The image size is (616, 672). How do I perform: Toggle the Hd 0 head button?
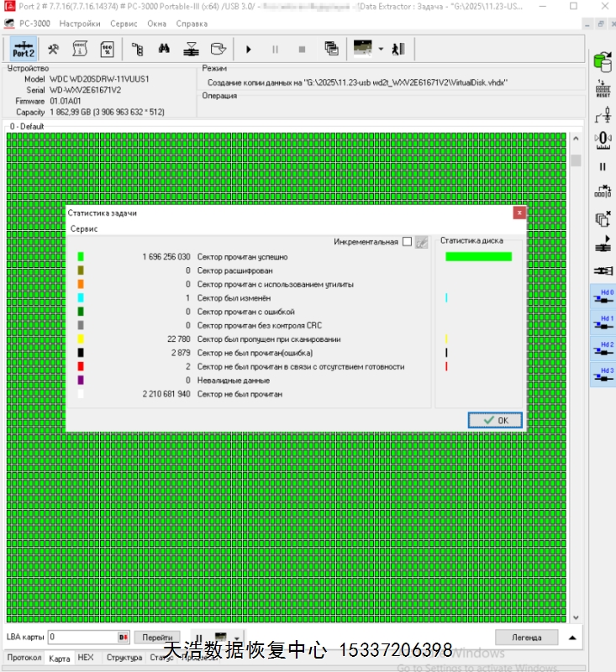point(602,297)
